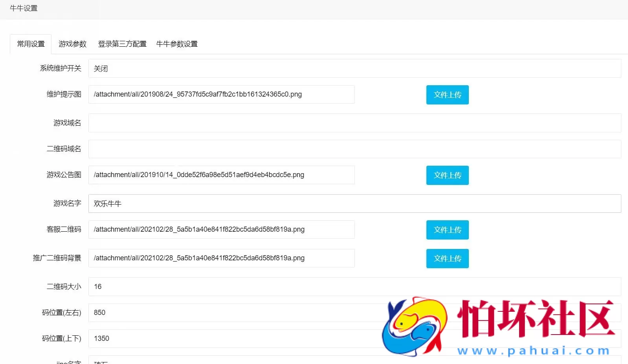Screen dimensions: 628x364
Task: Click the 客服二维码 label
Action: click(x=64, y=229)
